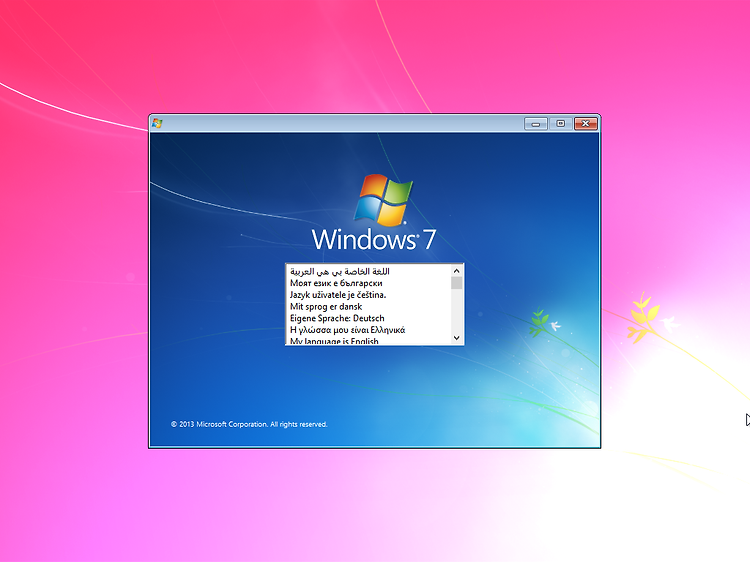Minimize the Windows 7 setup window
This screenshot has width=750, height=562.
pyautogui.click(x=536, y=124)
